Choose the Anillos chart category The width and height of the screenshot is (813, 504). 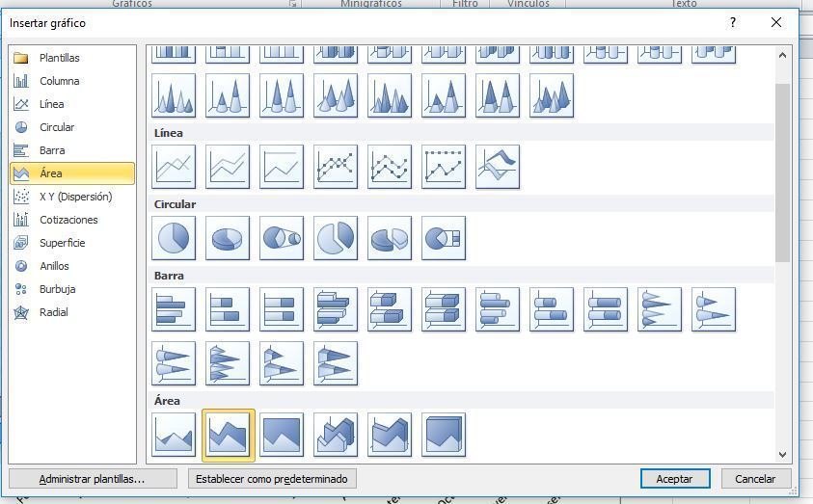[71, 266]
